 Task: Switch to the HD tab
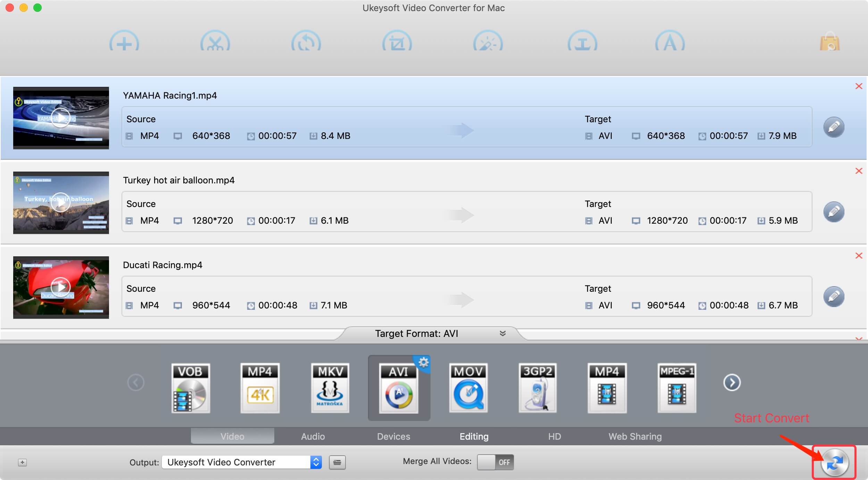(x=554, y=436)
